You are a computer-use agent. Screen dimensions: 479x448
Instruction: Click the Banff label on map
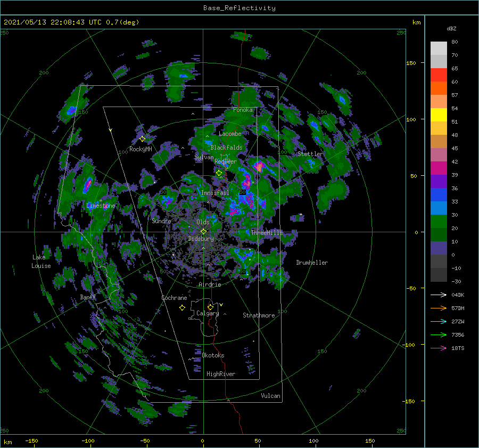pyautogui.click(x=88, y=297)
